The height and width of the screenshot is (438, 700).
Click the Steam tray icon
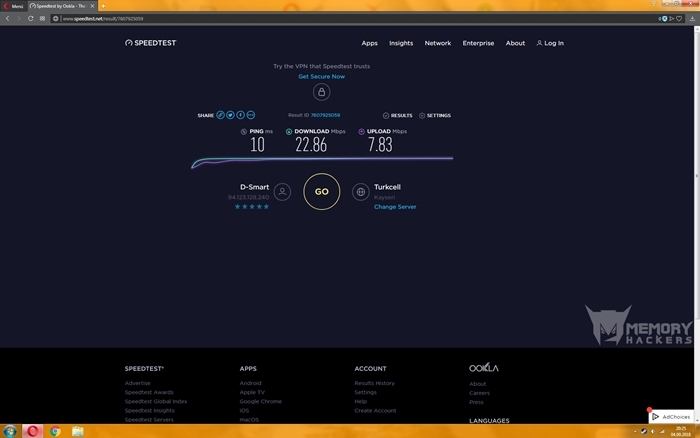click(x=644, y=431)
